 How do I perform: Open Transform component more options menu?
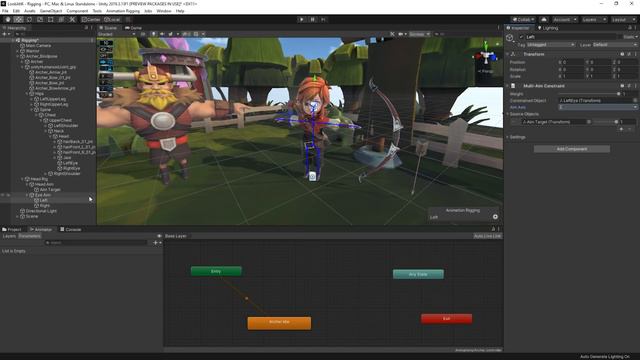pyautogui.click(x=635, y=54)
